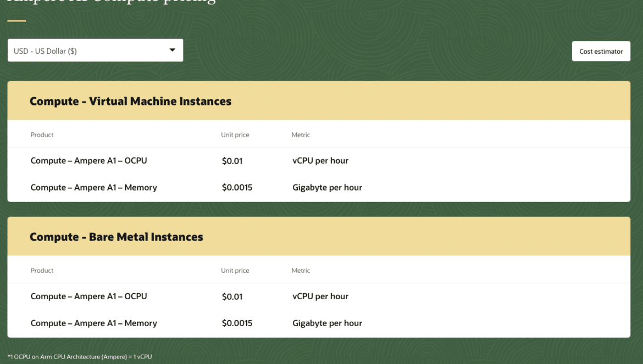Click 'Compute – Ampere A1 – Memory' in Bare Metal table

(93, 323)
